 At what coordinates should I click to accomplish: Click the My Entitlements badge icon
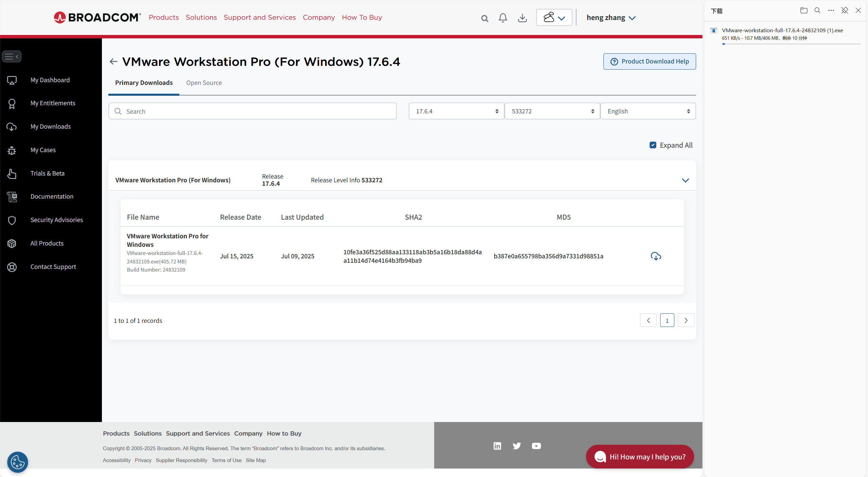pyautogui.click(x=12, y=104)
